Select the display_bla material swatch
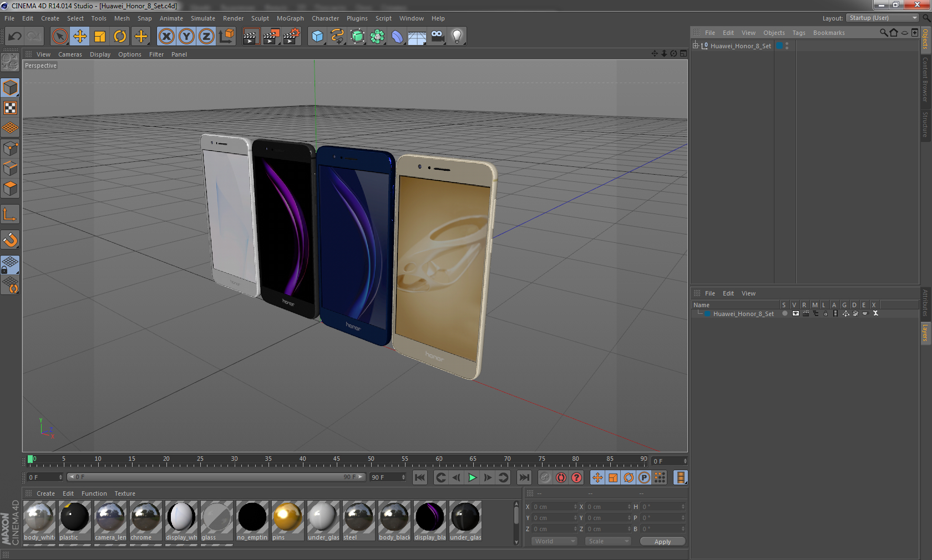Image resolution: width=932 pixels, height=560 pixels. click(x=430, y=521)
